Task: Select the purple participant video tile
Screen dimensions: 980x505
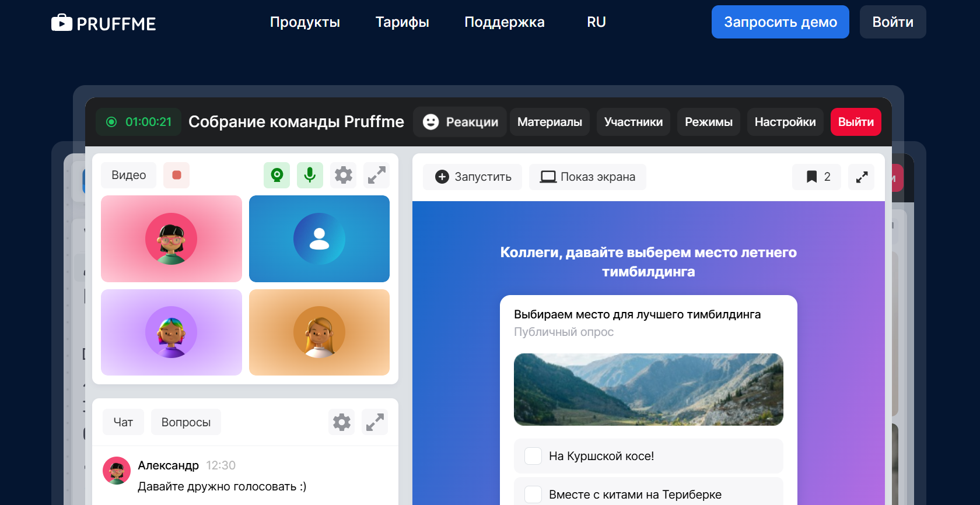Action: (x=171, y=332)
